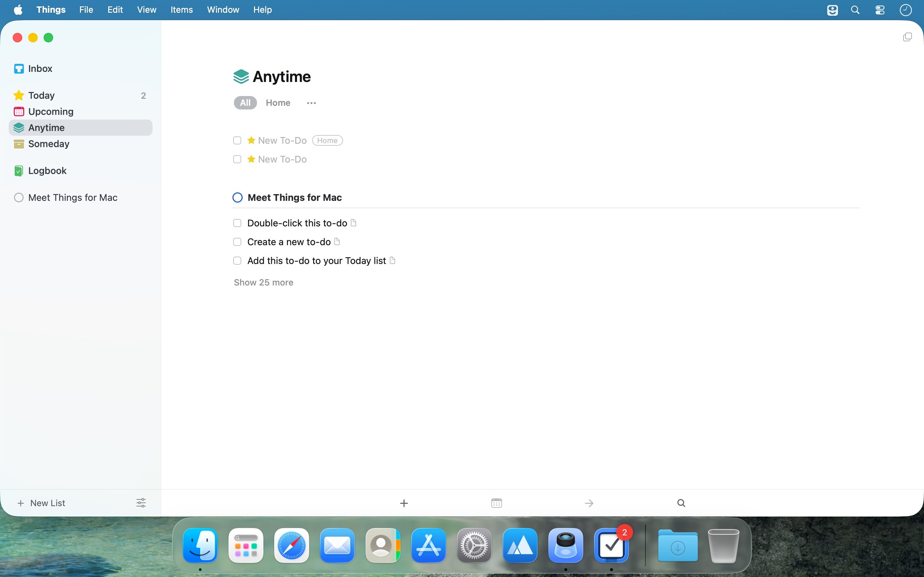Open Meet Things for Mac project in sidebar

pyautogui.click(x=80, y=198)
